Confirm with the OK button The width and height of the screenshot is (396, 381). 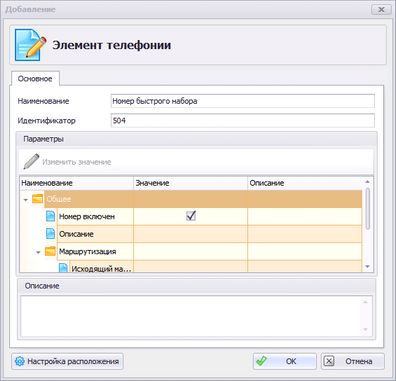tap(285, 361)
